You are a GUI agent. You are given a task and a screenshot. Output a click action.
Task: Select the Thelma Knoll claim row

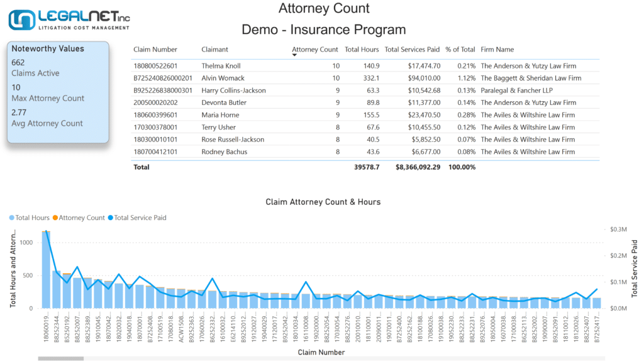coord(365,65)
